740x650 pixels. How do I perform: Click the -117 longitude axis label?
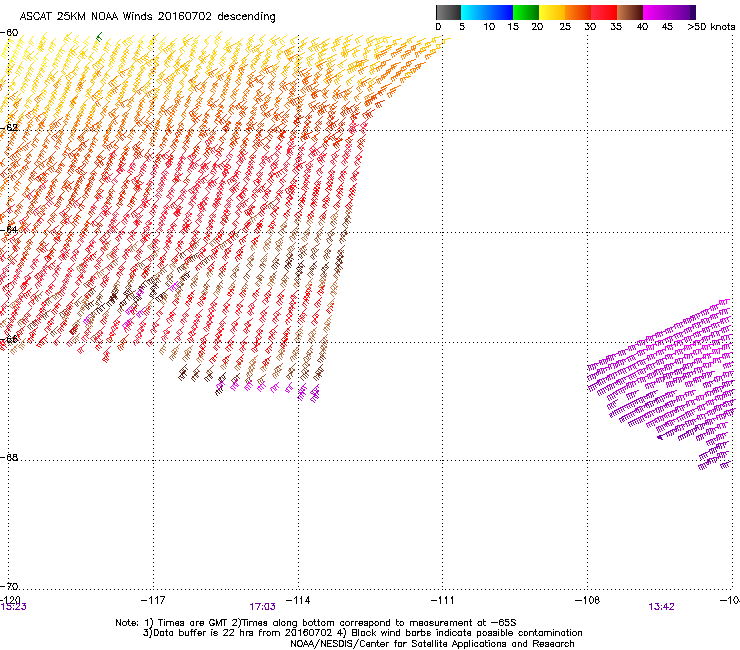153,600
